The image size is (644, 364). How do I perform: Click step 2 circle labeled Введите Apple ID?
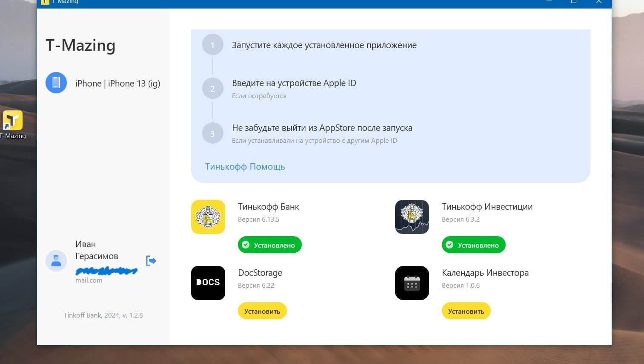pos(212,88)
